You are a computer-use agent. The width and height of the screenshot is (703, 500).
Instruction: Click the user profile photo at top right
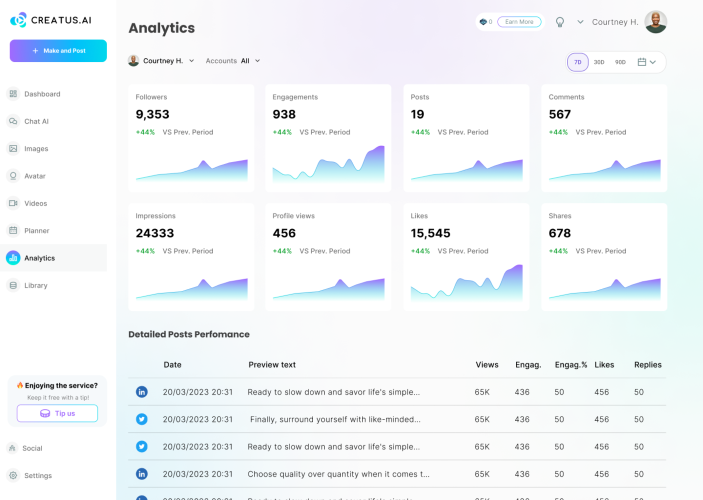(655, 22)
